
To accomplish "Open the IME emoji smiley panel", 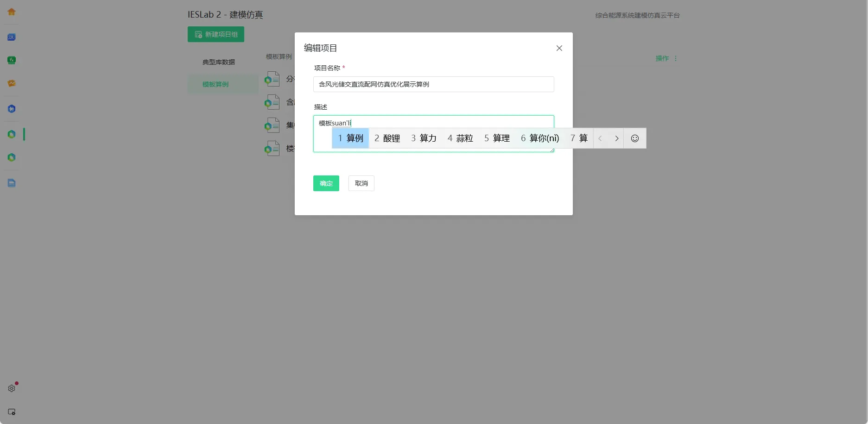I will 635,138.
